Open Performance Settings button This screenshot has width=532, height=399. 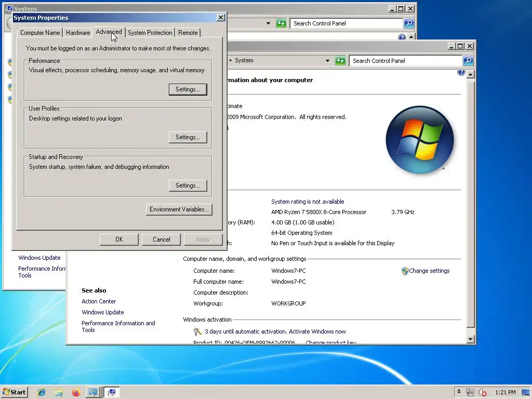coord(188,89)
